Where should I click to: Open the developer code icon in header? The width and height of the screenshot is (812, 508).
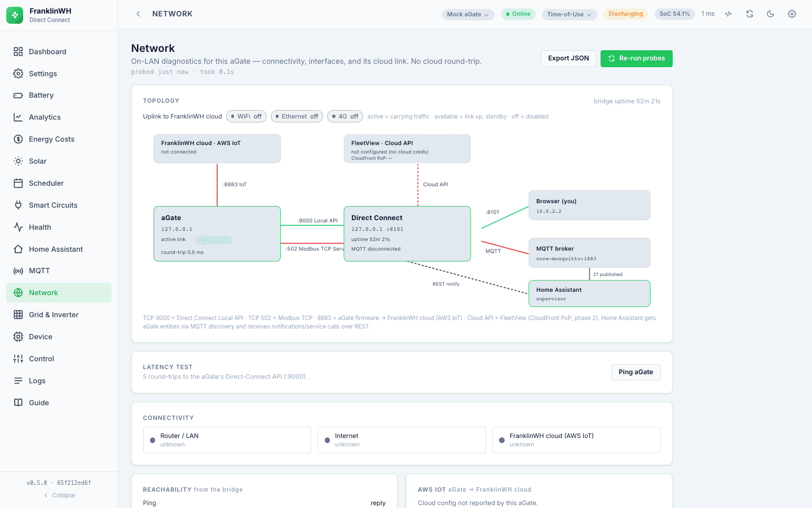(x=729, y=14)
